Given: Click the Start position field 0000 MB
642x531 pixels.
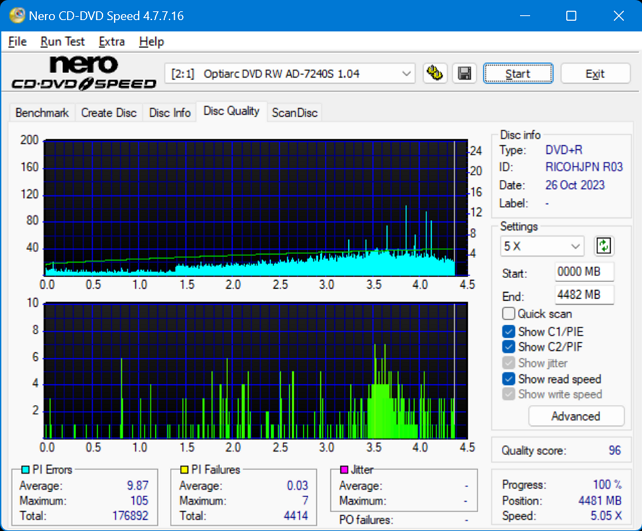Looking at the screenshot, I should pos(584,272).
